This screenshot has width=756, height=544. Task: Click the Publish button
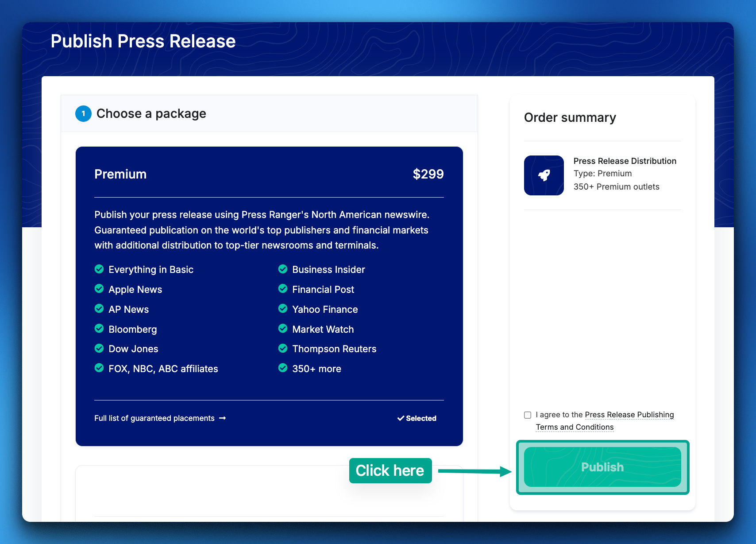pyautogui.click(x=602, y=467)
